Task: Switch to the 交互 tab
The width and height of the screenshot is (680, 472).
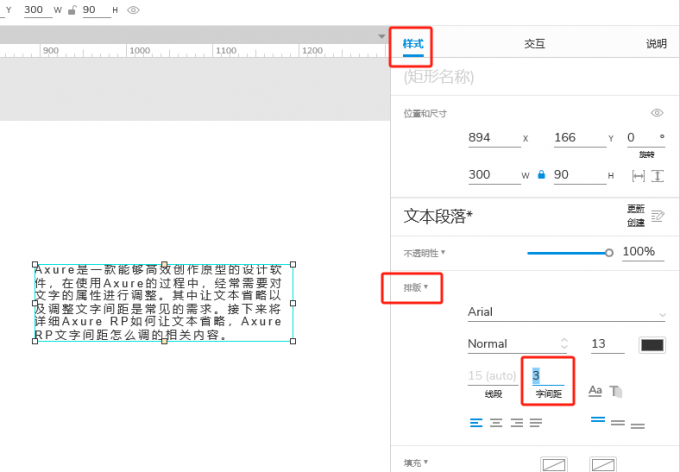Action: [x=534, y=44]
